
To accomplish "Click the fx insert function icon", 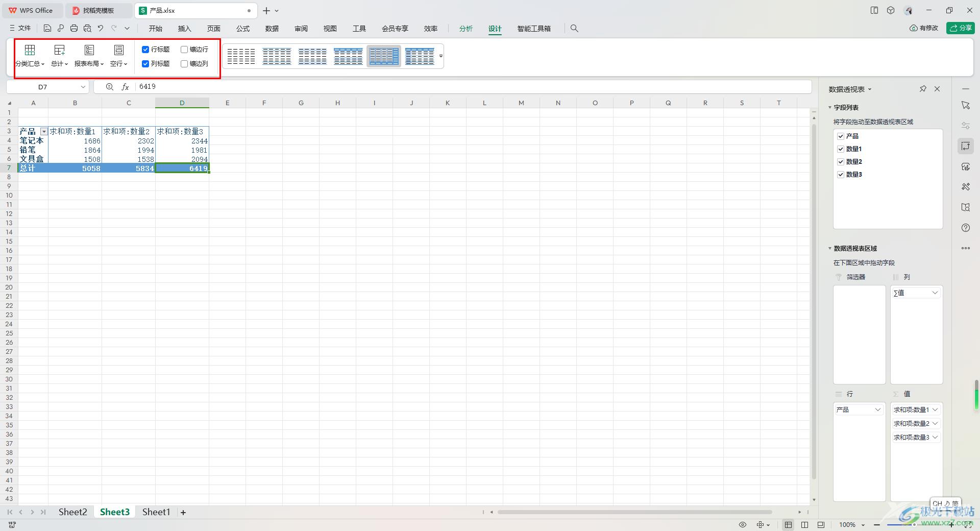I will [125, 87].
